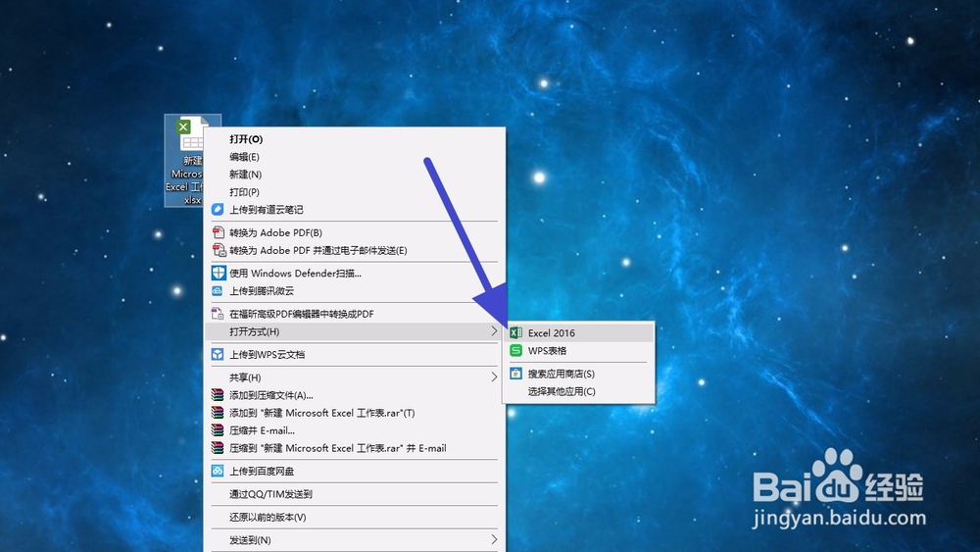Screen dimensions: 980x552
Task: Click the 福昕 PDF editor icon
Action: coord(218,313)
